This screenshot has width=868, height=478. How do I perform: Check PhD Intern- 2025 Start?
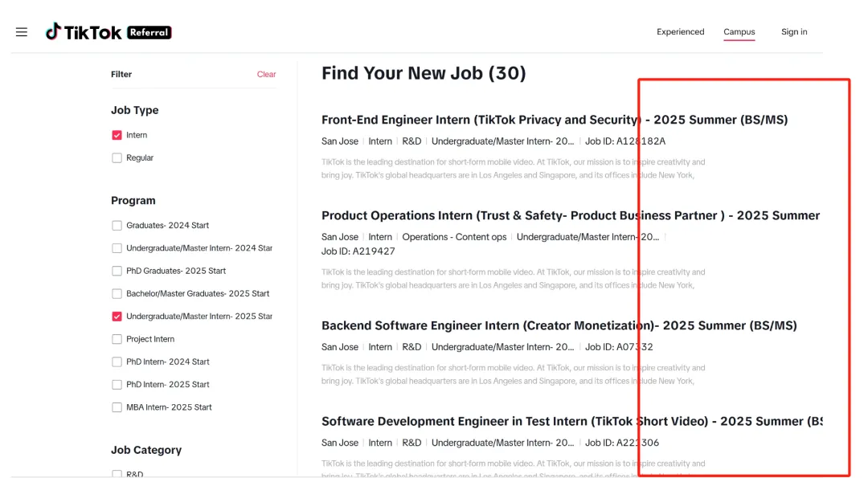[x=117, y=384]
